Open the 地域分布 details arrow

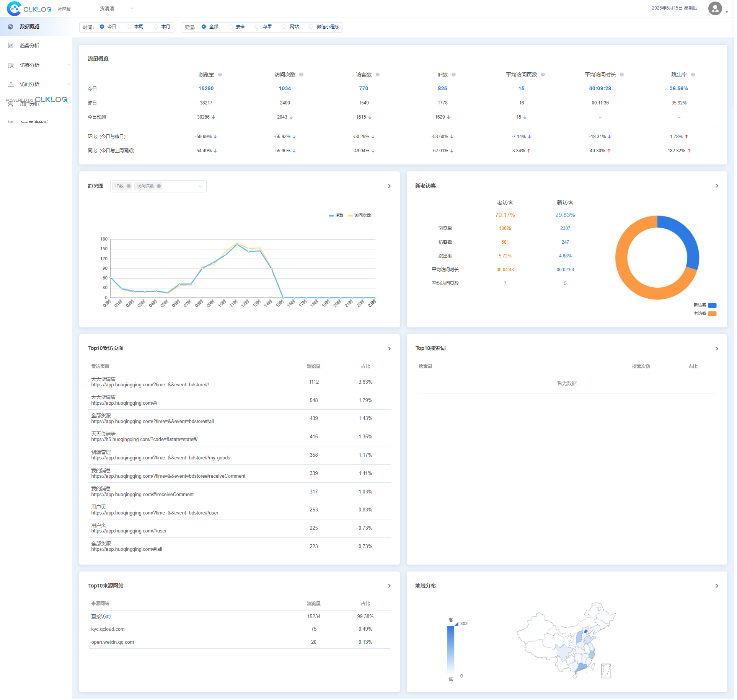(x=717, y=586)
